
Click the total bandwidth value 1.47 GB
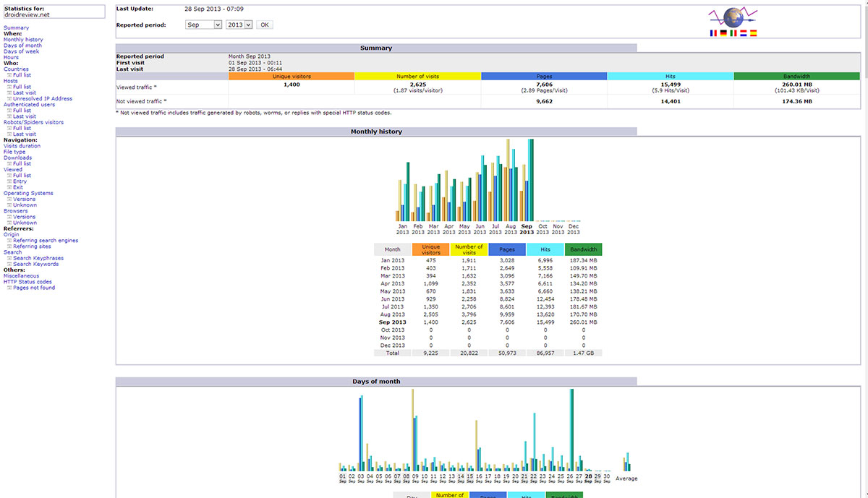(583, 353)
